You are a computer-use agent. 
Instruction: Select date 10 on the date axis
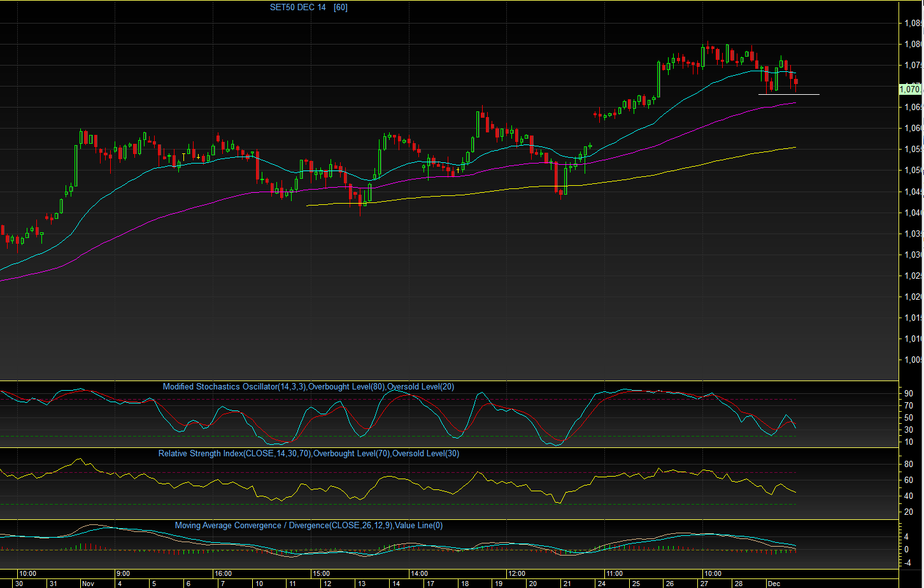[260, 584]
